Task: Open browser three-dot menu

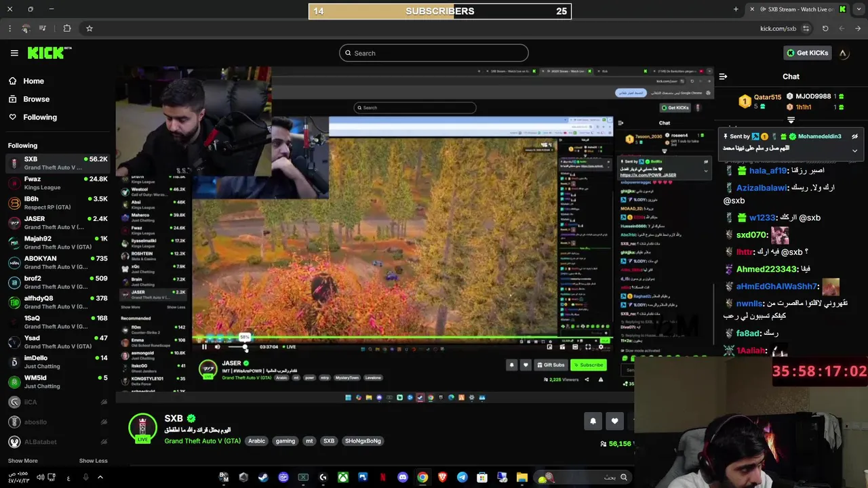Action: coord(9,28)
